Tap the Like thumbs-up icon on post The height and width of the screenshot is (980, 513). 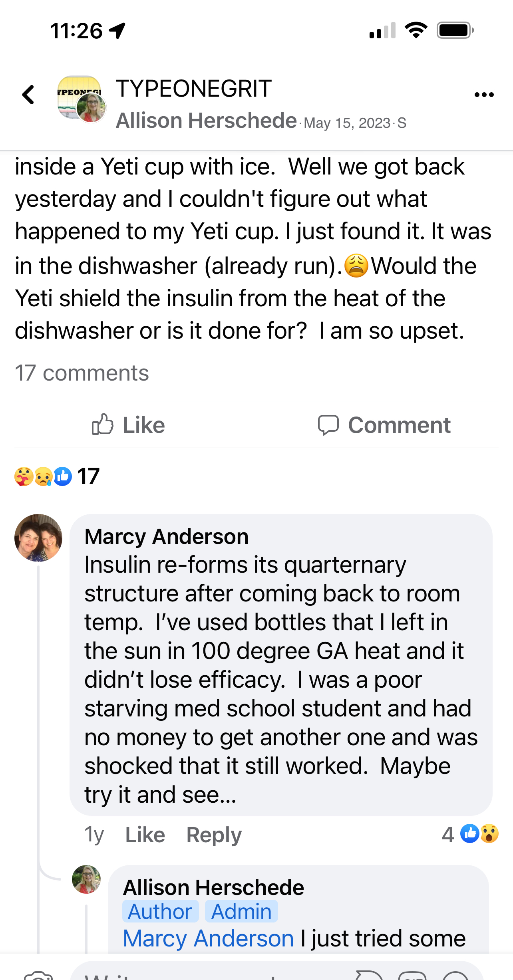pos(103,424)
